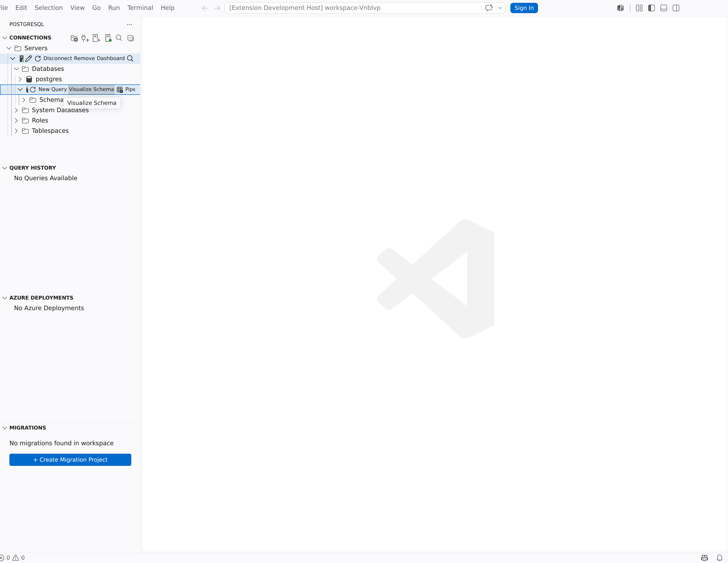Collapse the AZURE DEPLOYMENTS section
This screenshot has height=563, width=728.
(5, 298)
